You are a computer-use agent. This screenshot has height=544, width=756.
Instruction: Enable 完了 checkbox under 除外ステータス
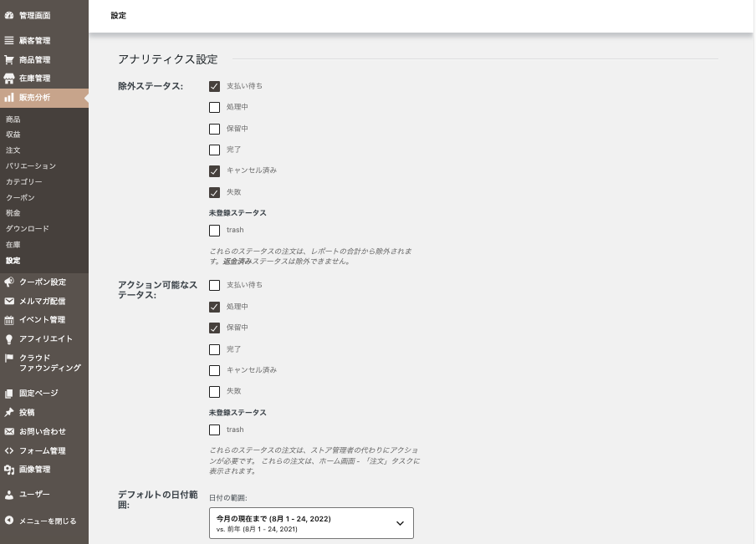(x=215, y=150)
